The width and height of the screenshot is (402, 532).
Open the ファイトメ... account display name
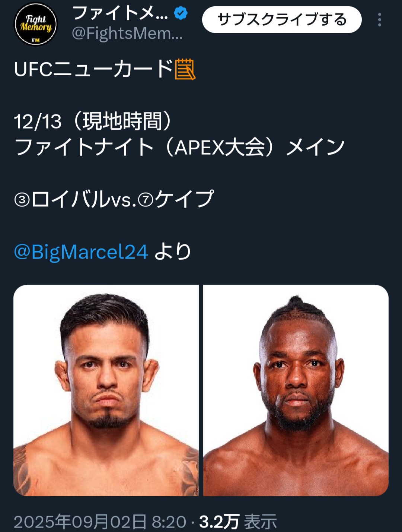click(120, 13)
